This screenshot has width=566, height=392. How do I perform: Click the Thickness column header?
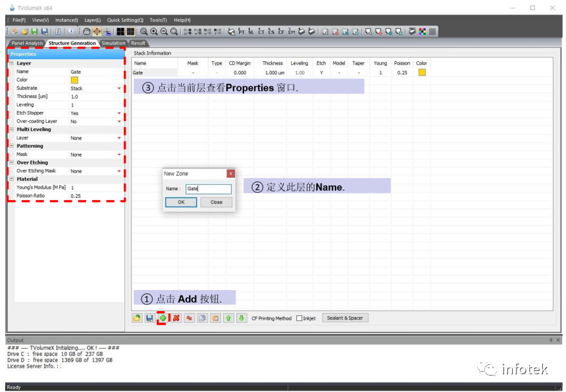point(272,63)
